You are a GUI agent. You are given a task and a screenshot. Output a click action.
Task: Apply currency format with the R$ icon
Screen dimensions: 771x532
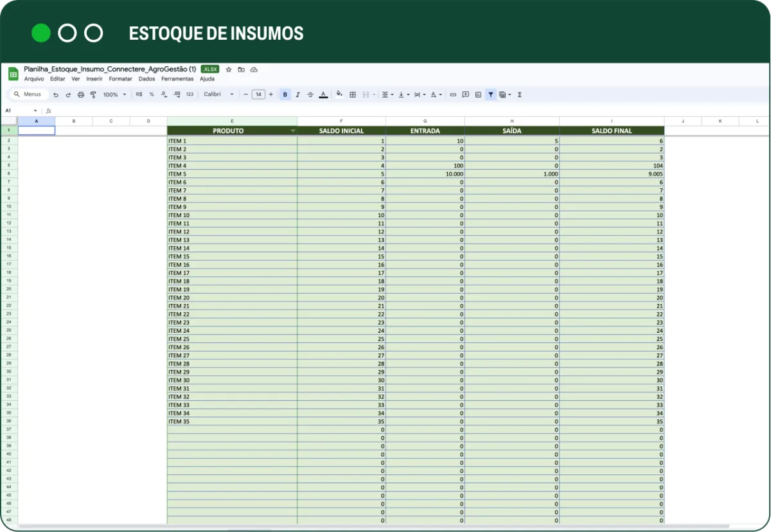pos(138,94)
